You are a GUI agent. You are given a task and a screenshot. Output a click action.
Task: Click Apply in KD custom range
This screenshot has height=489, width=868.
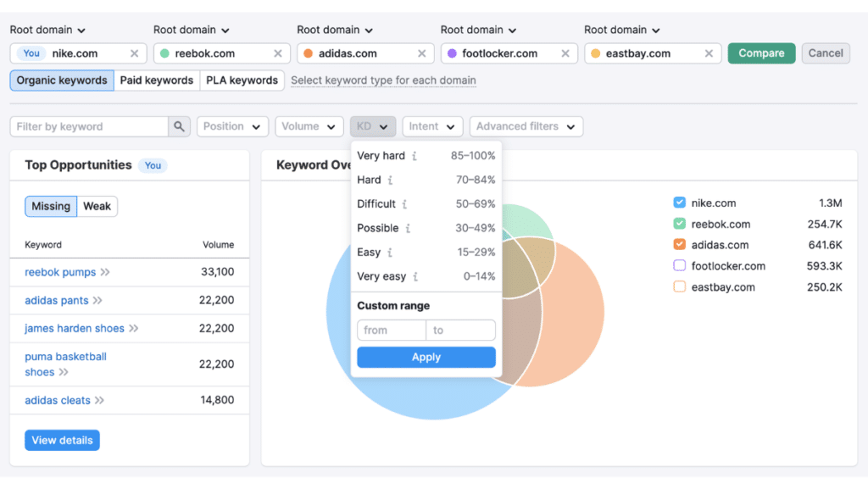pos(426,358)
